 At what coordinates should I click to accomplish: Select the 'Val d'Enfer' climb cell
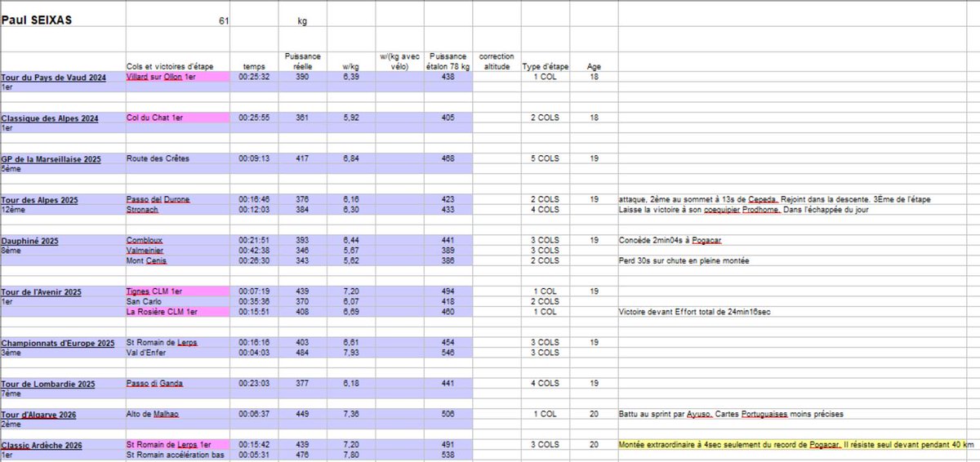tap(178, 353)
